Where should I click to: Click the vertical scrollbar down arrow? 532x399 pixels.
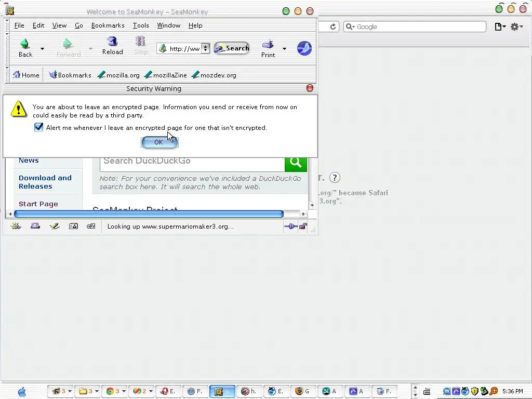click(312, 205)
